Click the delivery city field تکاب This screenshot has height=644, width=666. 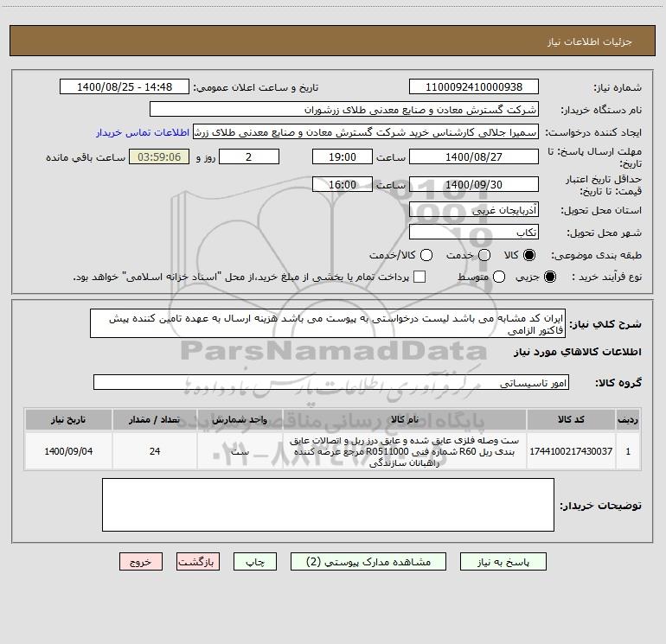[474, 233]
